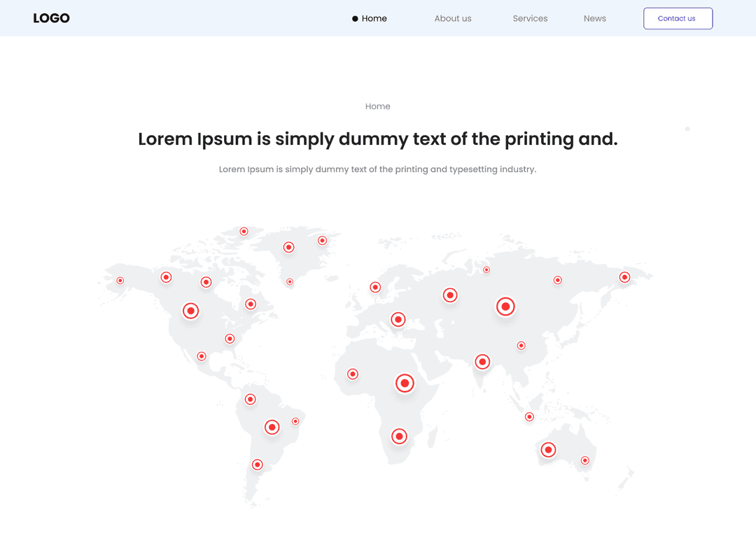This screenshot has width=756, height=538.
Task: Select the map marker on Greenland
Action: (288, 247)
